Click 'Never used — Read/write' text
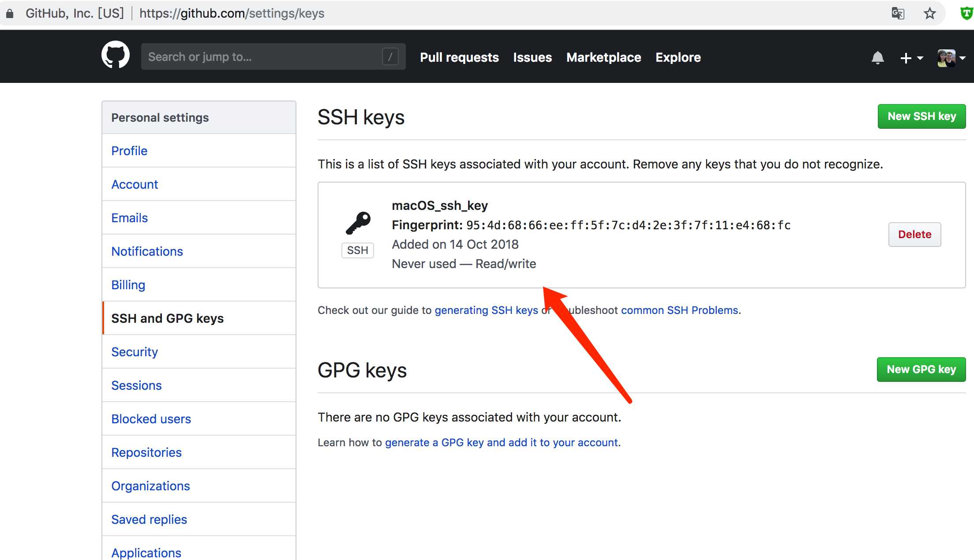 [x=464, y=264]
